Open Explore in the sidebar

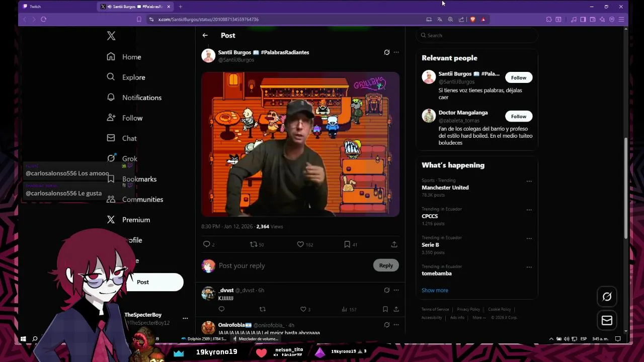[126, 77]
